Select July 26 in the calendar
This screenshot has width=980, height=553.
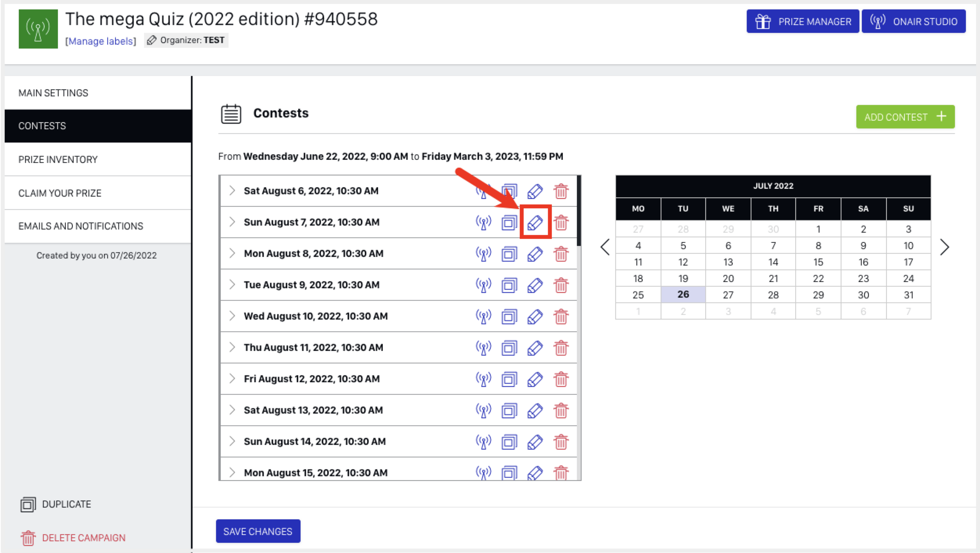(683, 295)
